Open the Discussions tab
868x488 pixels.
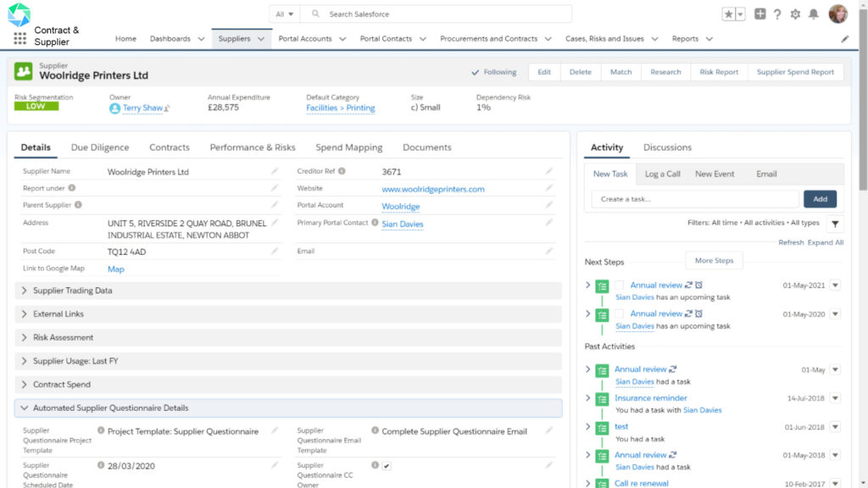click(667, 147)
